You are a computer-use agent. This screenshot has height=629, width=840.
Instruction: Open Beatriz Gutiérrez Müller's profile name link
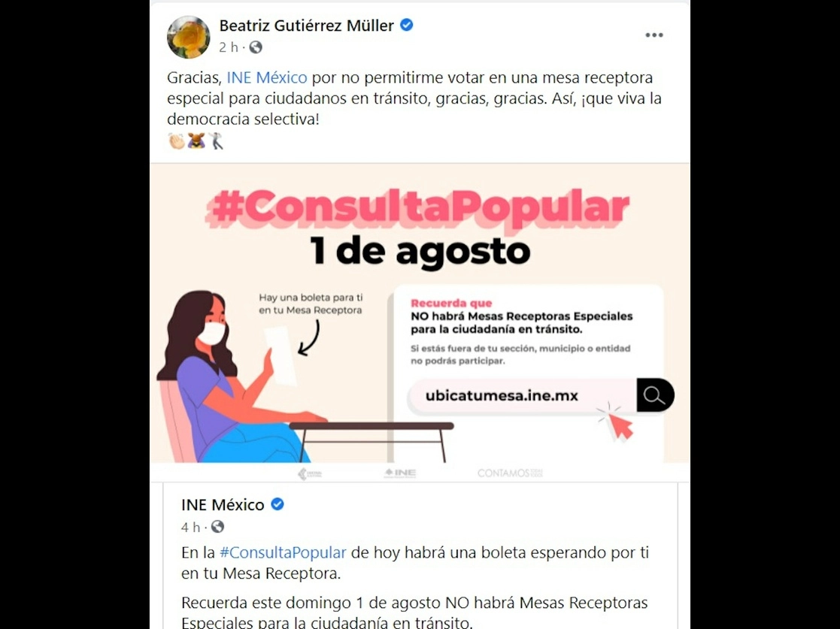pyautogui.click(x=306, y=25)
